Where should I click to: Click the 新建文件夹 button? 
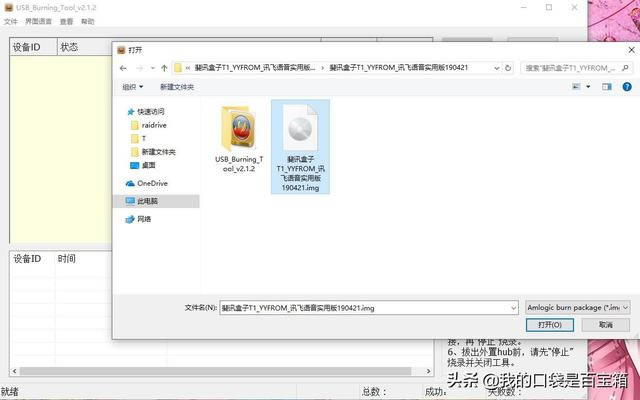pyautogui.click(x=177, y=87)
